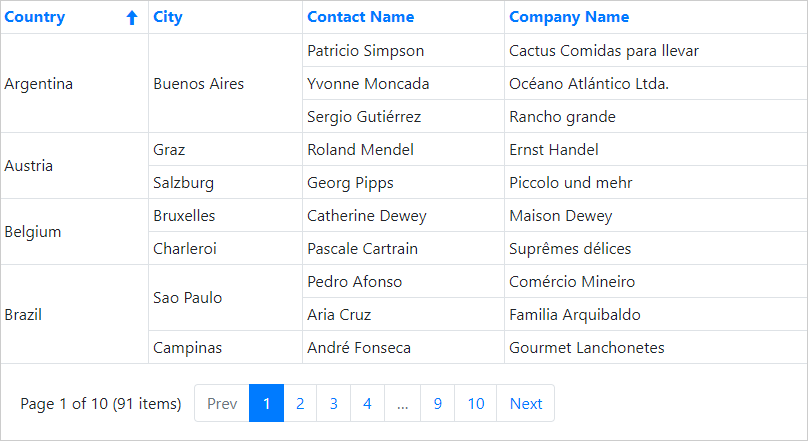The width and height of the screenshot is (808, 441).
Task: Jump to page 9
Action: [437, 403]
